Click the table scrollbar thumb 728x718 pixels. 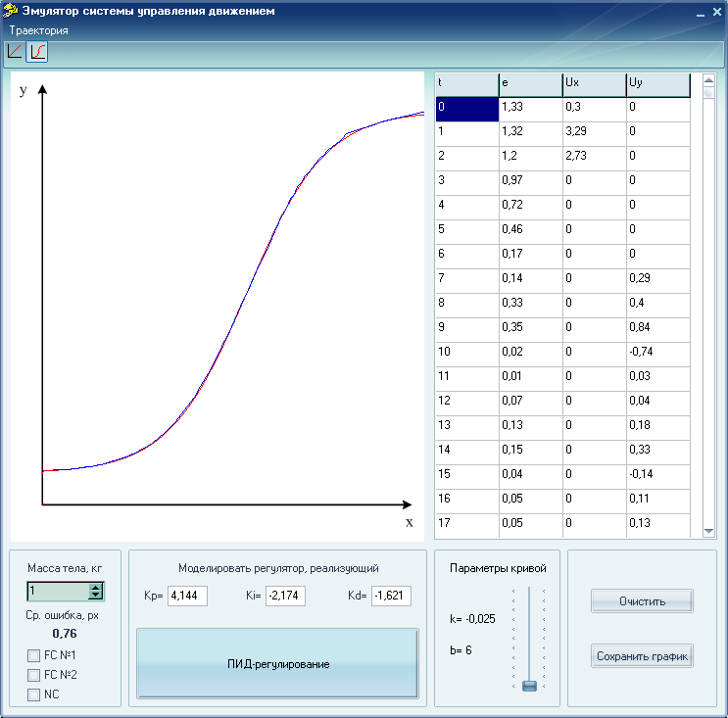pos(708,93)
